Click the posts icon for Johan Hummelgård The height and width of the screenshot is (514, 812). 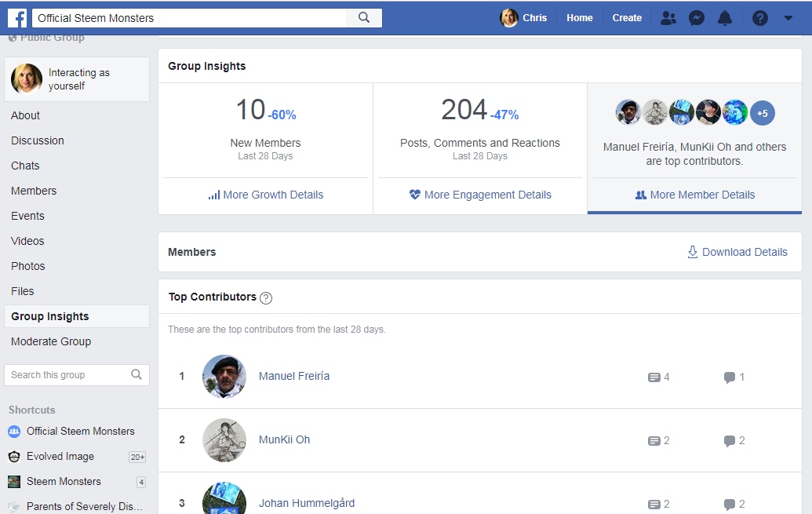(654, 504)
